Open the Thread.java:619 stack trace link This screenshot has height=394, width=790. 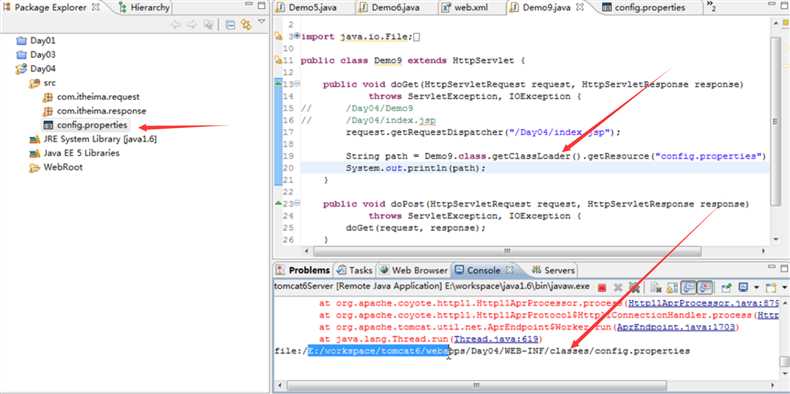(x=495, y=339)
